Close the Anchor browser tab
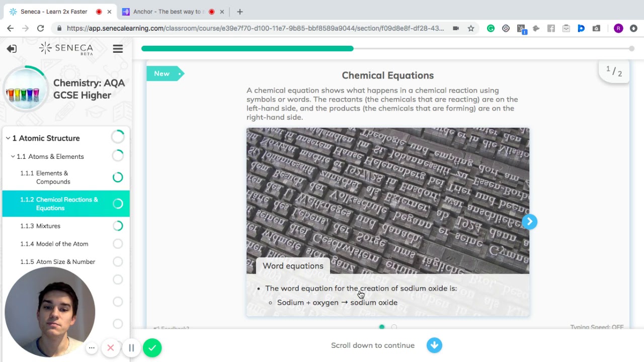644x362 pixels. [x=222, y=12]
